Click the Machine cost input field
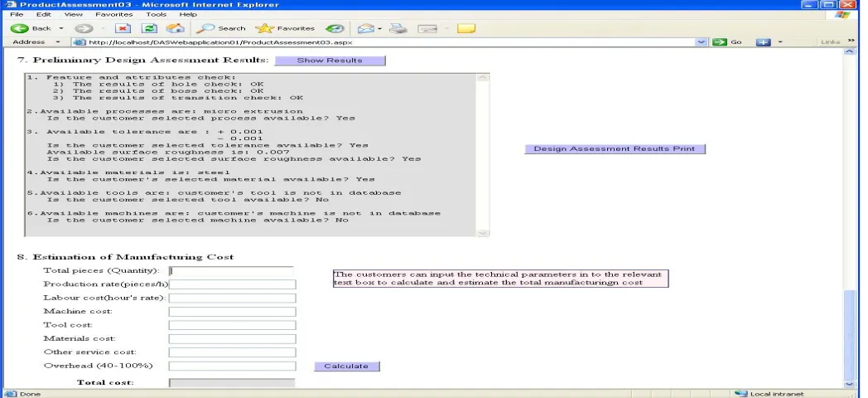Image resolution: width=868 pixels, height=398 pixels. [232, 312]
